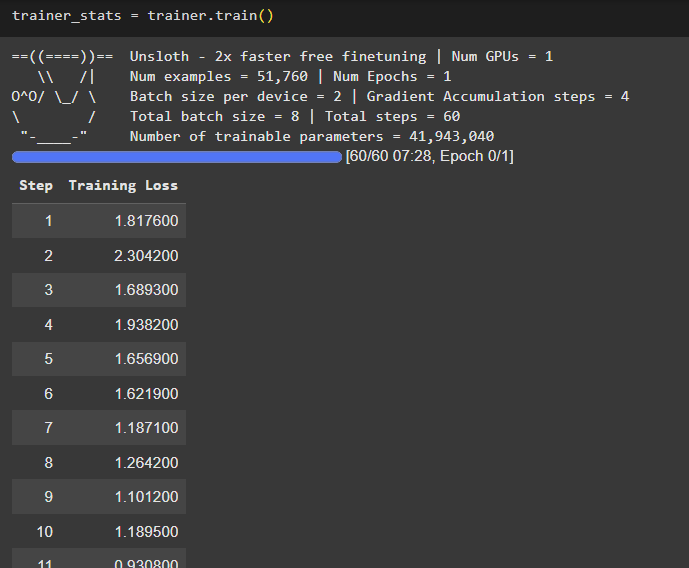Select the loss value 1.101200
This screenshot has height=568, width=689.
[x=146, y=497]
